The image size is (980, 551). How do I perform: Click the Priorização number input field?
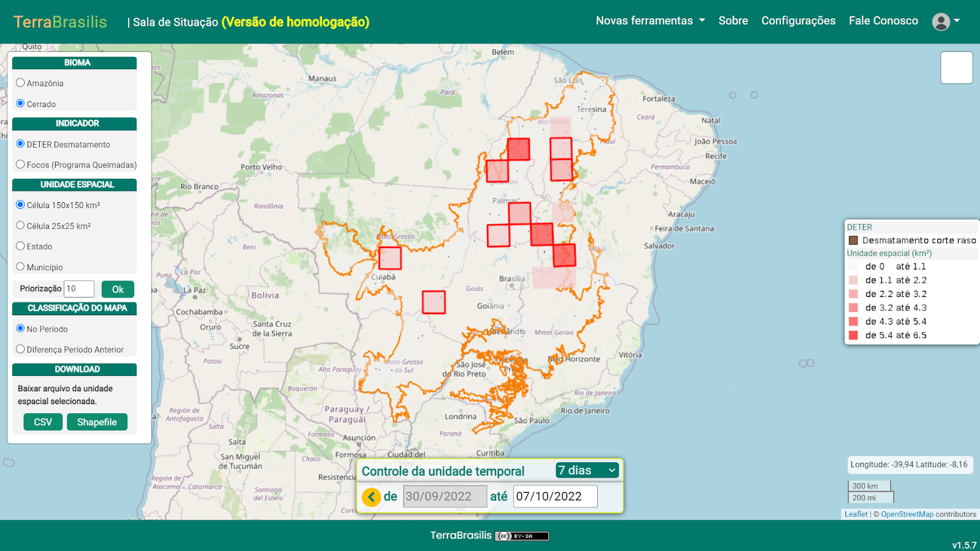[79, 289]
